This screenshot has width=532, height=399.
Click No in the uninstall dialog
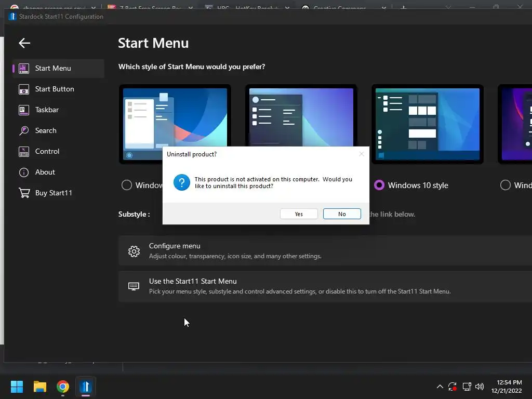pyautogui.click(x=342, y=214)
